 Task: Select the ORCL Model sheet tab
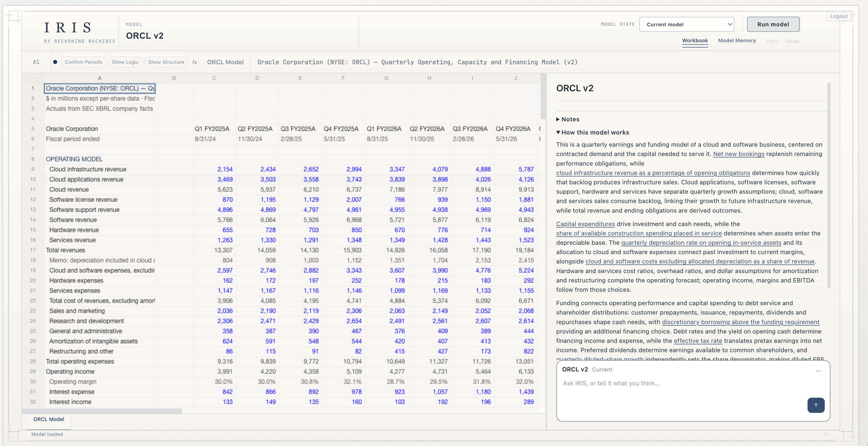point(49,419)
